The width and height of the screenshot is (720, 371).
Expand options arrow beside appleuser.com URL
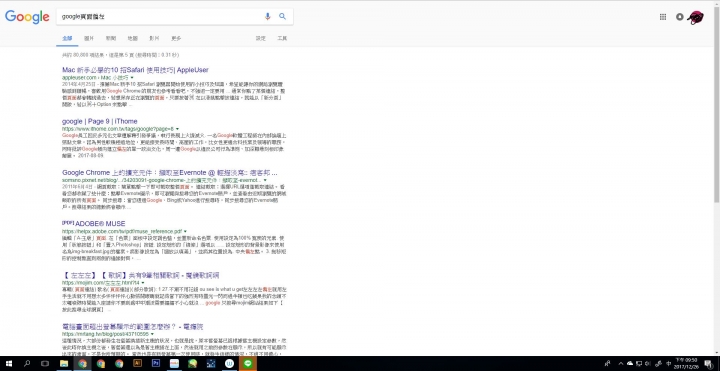[132, 78]
